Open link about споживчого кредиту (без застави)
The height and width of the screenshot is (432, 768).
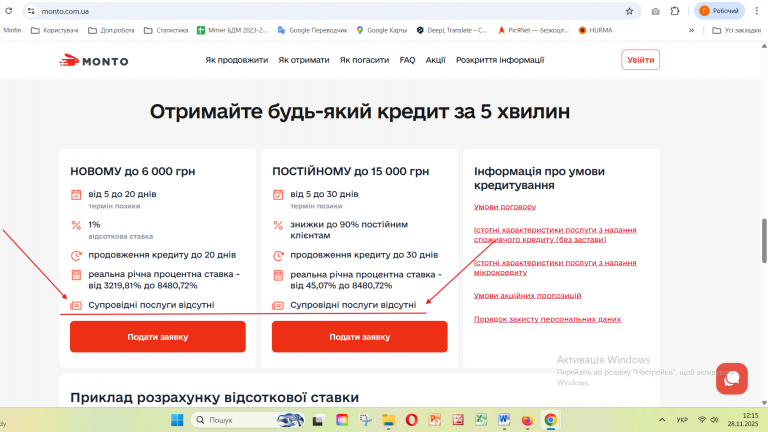(x=555, y=235)
